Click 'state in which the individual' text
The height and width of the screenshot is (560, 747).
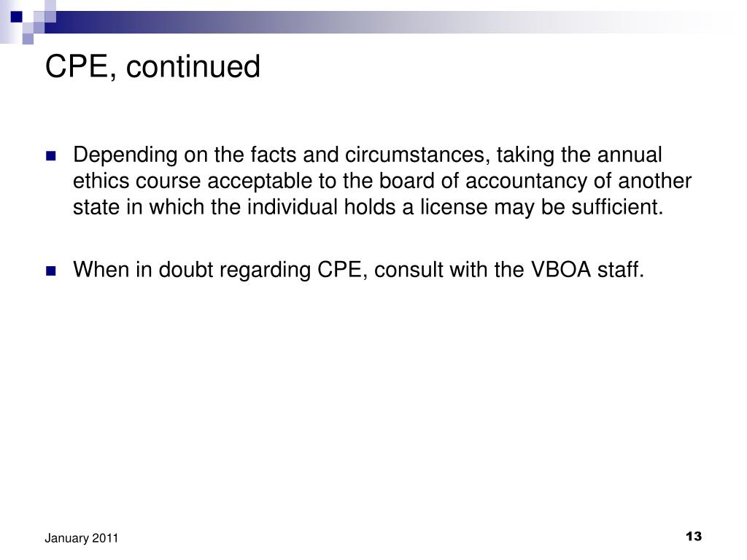[x=205, y=207]
